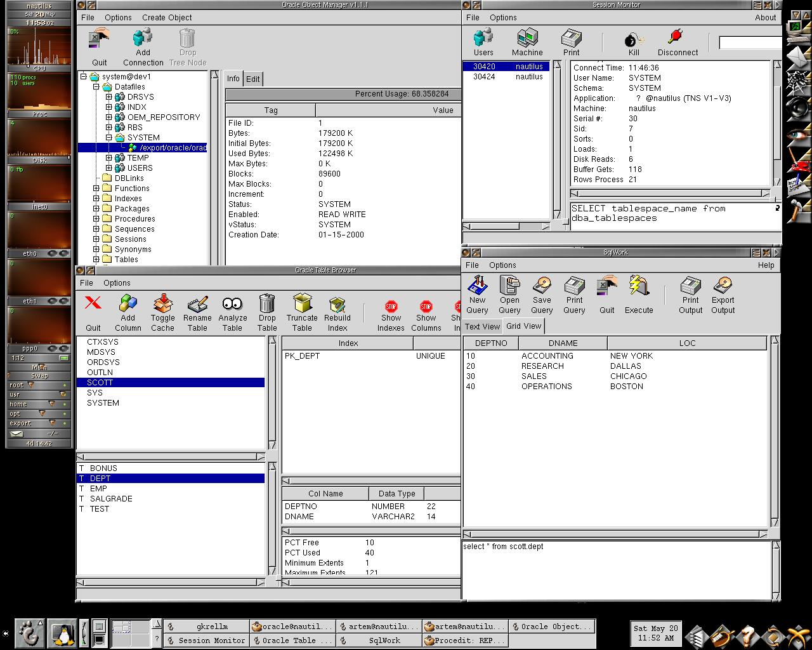The height and width of the screenshot is (650, 812).
Task: Switch to gkrellm in the taskbar
Action: (206, 627)
